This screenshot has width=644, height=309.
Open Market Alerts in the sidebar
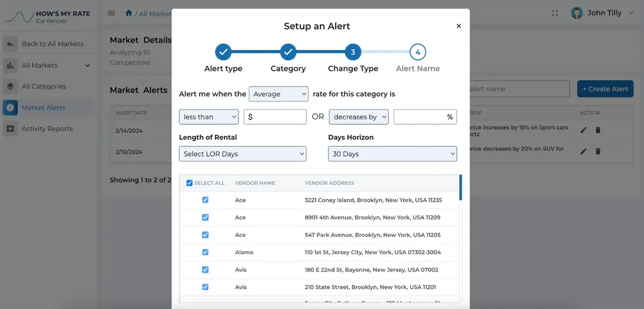pos(43,108)
